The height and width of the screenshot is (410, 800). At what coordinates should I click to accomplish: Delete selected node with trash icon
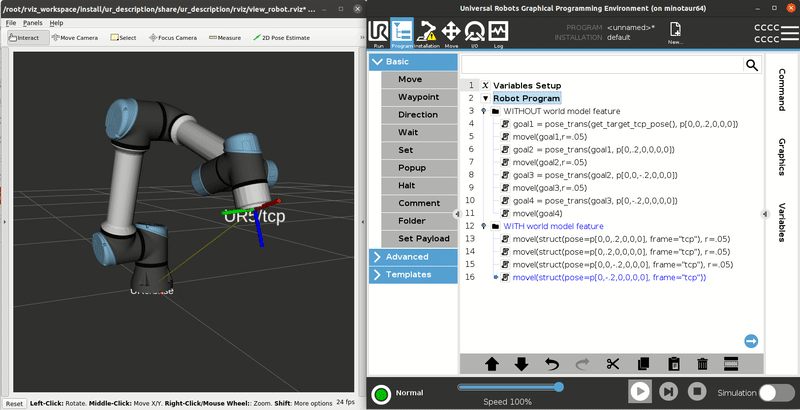click(703, 364)
